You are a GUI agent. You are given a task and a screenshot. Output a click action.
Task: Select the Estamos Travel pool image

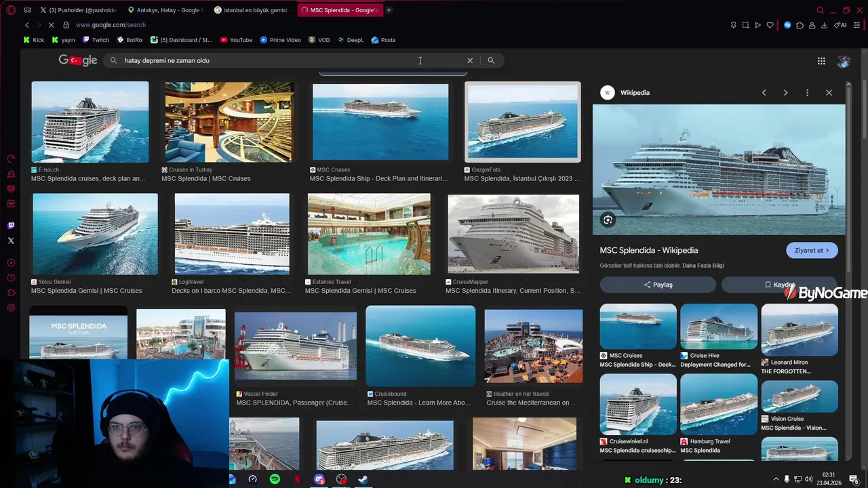(369, 235)
